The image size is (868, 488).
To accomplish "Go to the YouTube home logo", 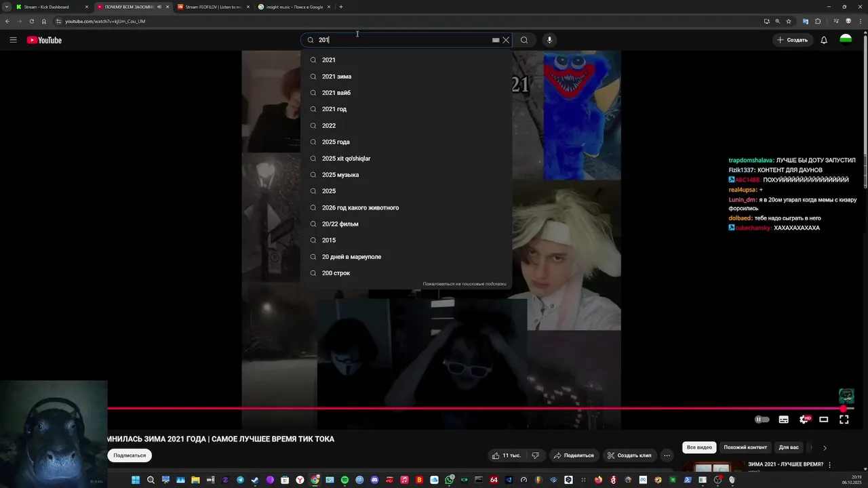I will 44,40.
